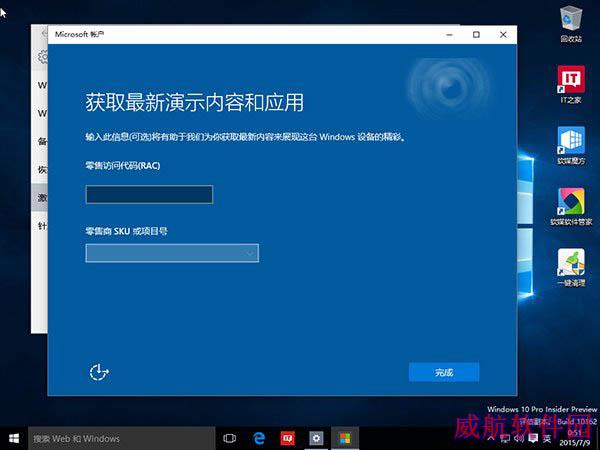Open Task View on the taskbar

click(230, 439)
